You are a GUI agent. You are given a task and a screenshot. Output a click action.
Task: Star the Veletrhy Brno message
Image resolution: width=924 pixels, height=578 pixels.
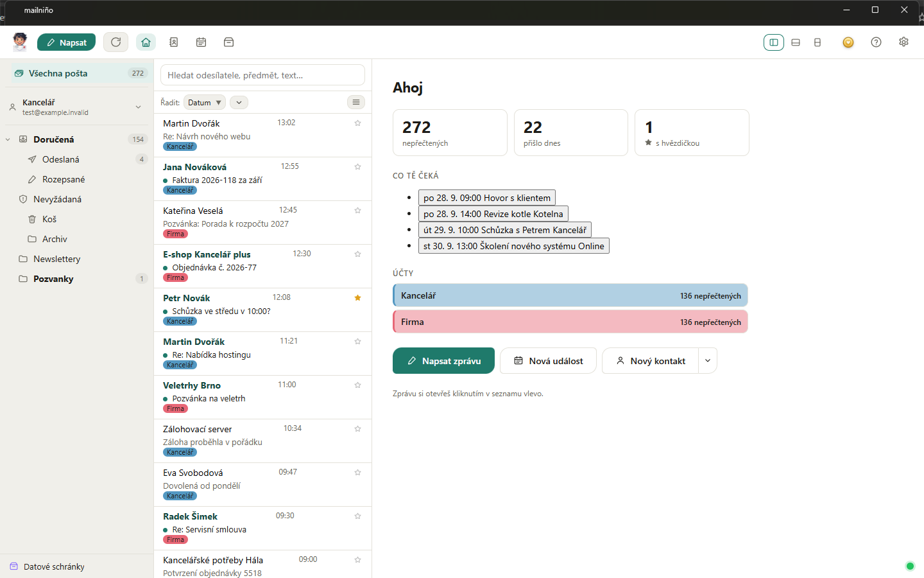click(358, 385)
